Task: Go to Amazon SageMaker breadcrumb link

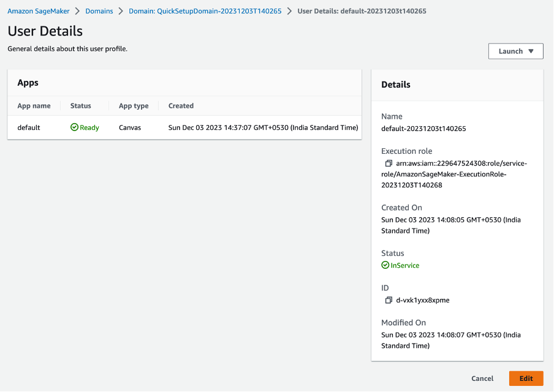Action: (x=39, y=11)
